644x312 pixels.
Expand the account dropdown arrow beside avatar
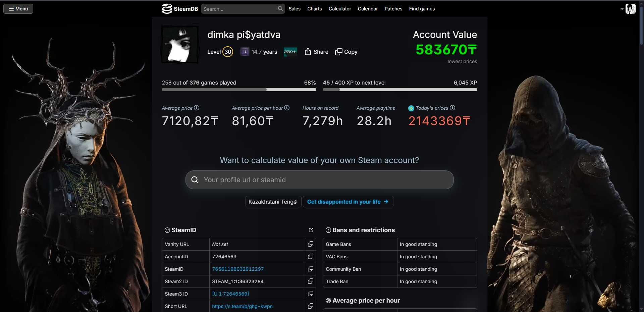pos(622,9)
